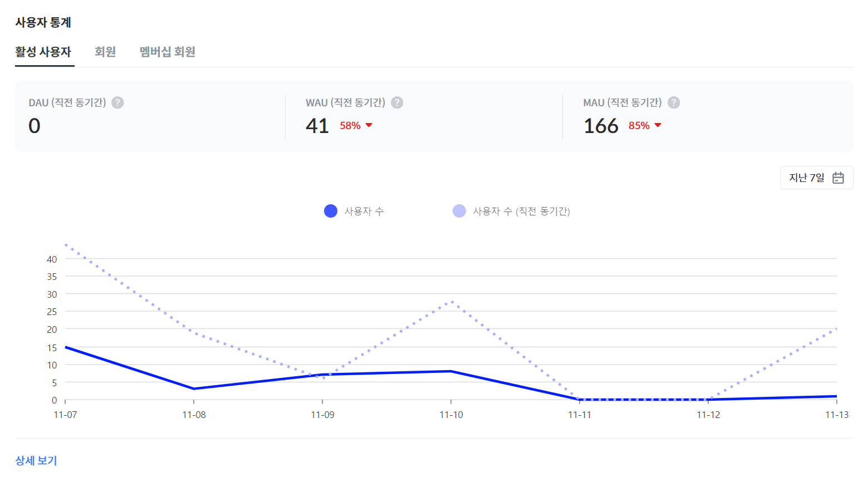Viewport: 868px width, 487px height.
Task: Click the solid line data point at 11-08
Action: [x=194, y=388]
